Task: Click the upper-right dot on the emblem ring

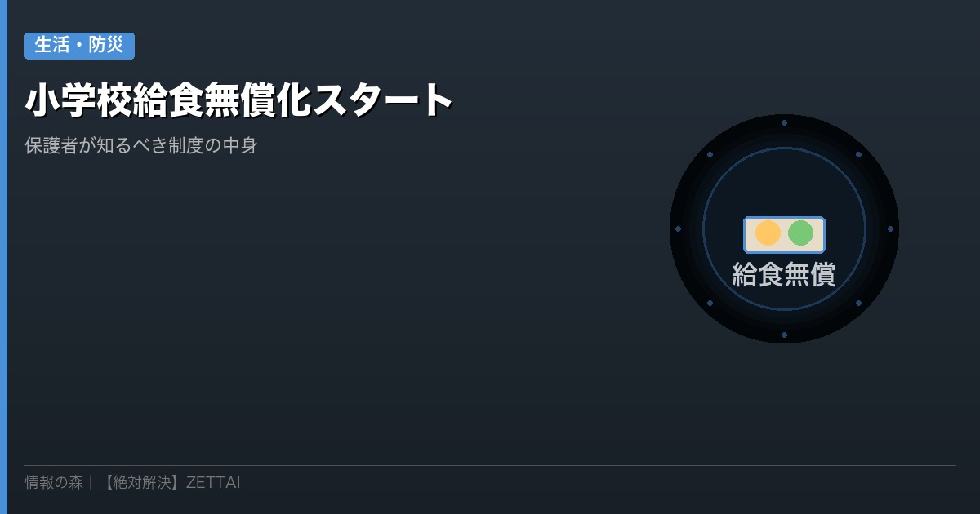Action: [858, 154]
